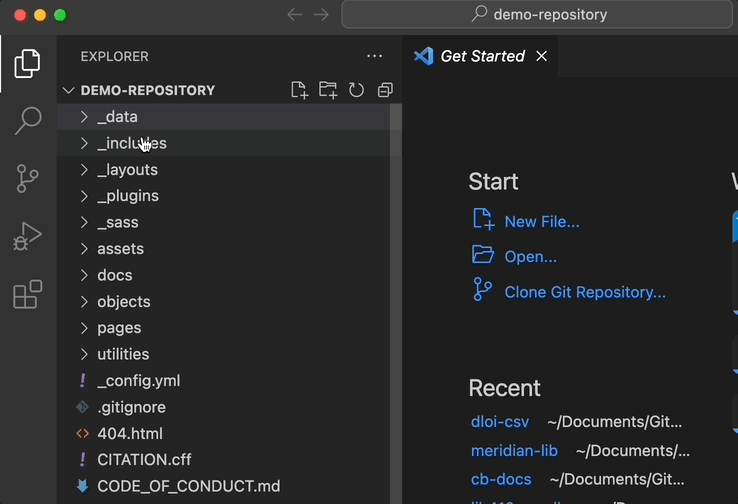The image size is (738, 504).
Task: Expand the utilities folder
Action: coord(223,354)
